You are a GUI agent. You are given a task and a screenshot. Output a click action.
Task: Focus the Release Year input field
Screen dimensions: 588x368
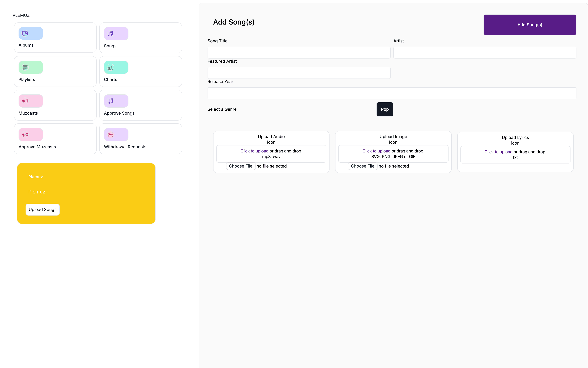pos(392,93)
